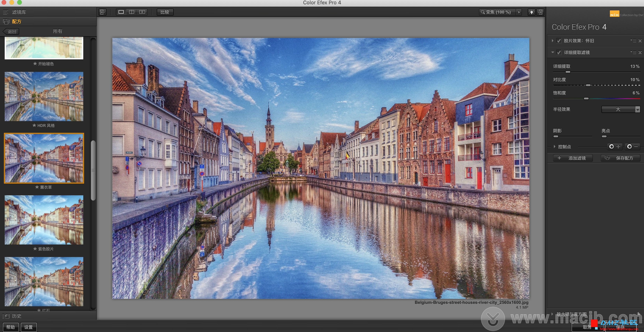The width and height of the screenshot is (644, 332).
Task: Click the recipe list scrollbar handle
Action: coord(93,170)
